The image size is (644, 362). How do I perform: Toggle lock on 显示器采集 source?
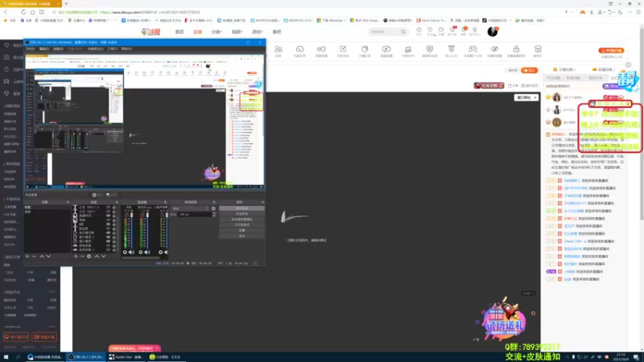click(114, 232)
